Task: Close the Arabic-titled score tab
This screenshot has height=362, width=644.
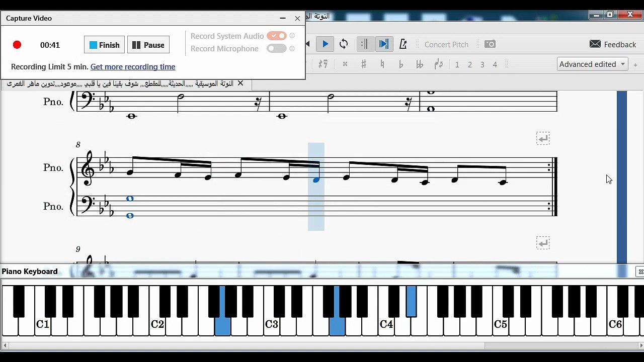Action: click(x=240, y=83)
